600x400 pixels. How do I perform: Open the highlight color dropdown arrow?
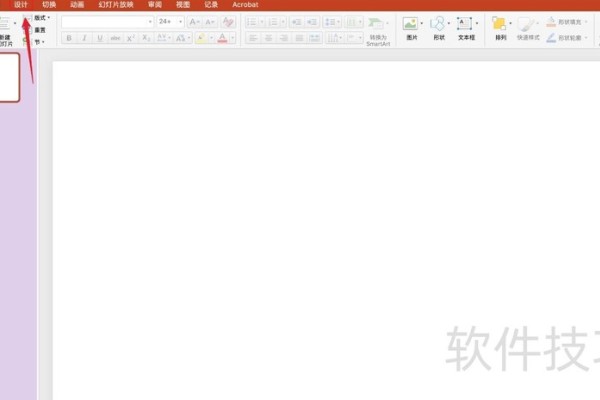click(x=211, y=38)
